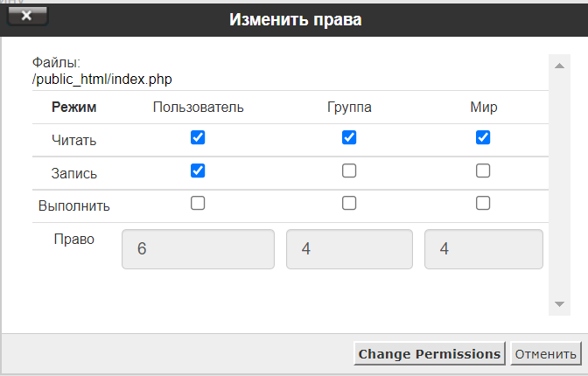The height and width of the screenshot is (376, 588).
Task: Enable Выполнить permission for Пользователь
Action: [x=198, y=203]
